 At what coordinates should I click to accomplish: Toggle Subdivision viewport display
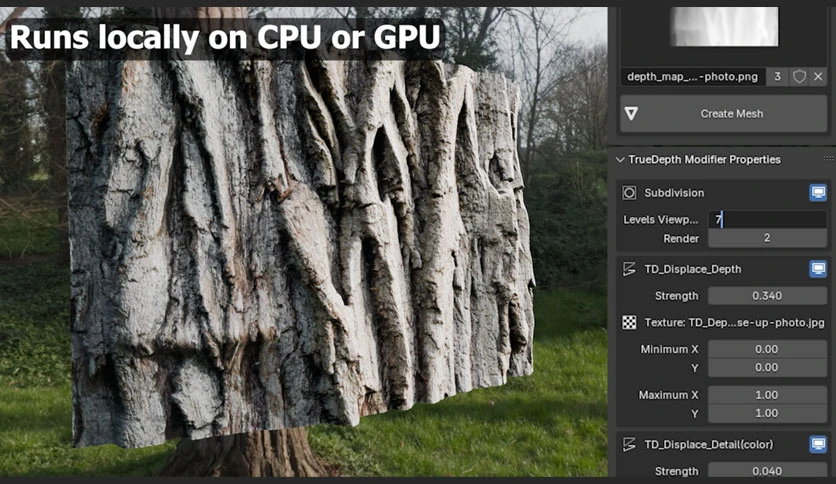click(818, 192)
